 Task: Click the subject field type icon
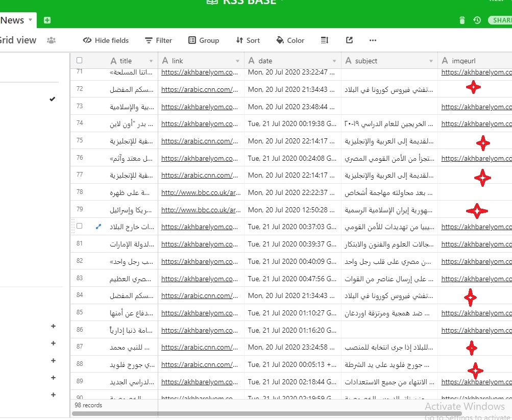pyautogui.click(x=349, y=61)
